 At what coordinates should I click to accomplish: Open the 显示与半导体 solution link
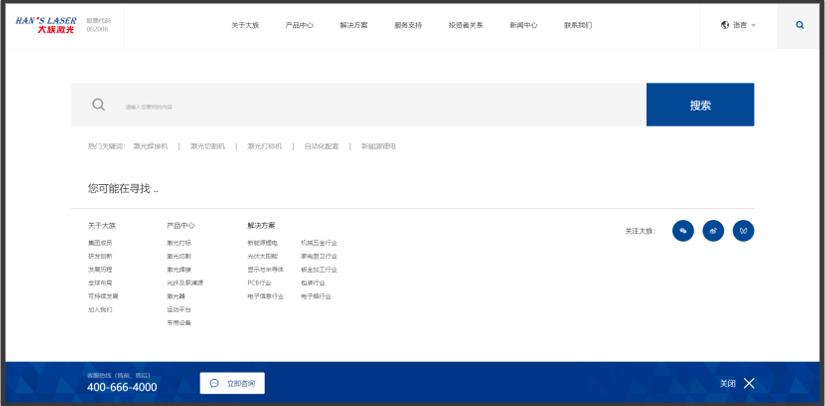[x=266, y=269]
